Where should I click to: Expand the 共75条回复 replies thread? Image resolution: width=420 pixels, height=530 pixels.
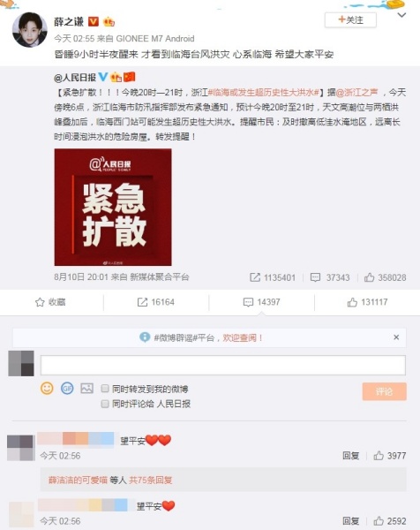point(151,480)
